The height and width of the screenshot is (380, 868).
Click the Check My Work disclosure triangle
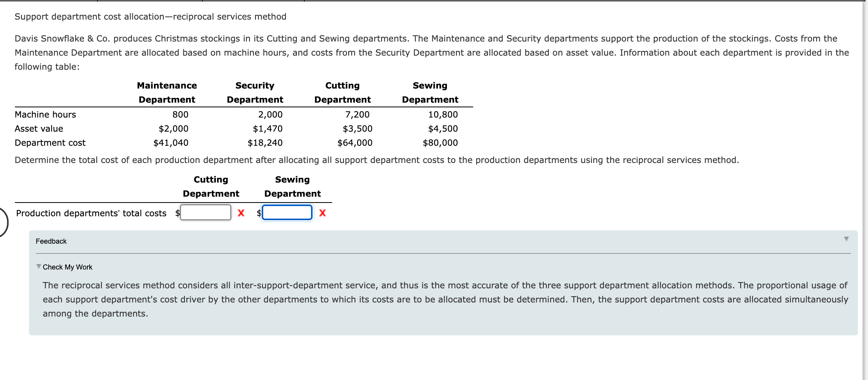38,267
